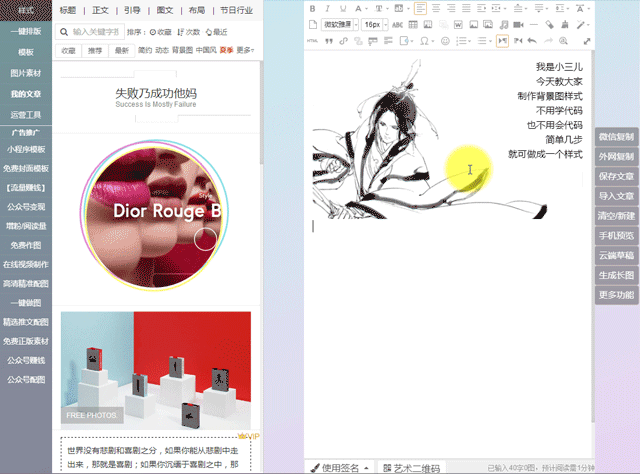
Task: Click the fullscreen expand arrows icon
Action: (587, 41)
